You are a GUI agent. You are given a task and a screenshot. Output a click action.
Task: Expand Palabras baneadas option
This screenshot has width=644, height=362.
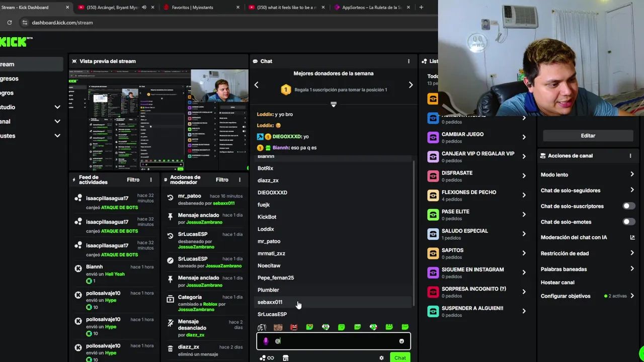coord(632,269)
